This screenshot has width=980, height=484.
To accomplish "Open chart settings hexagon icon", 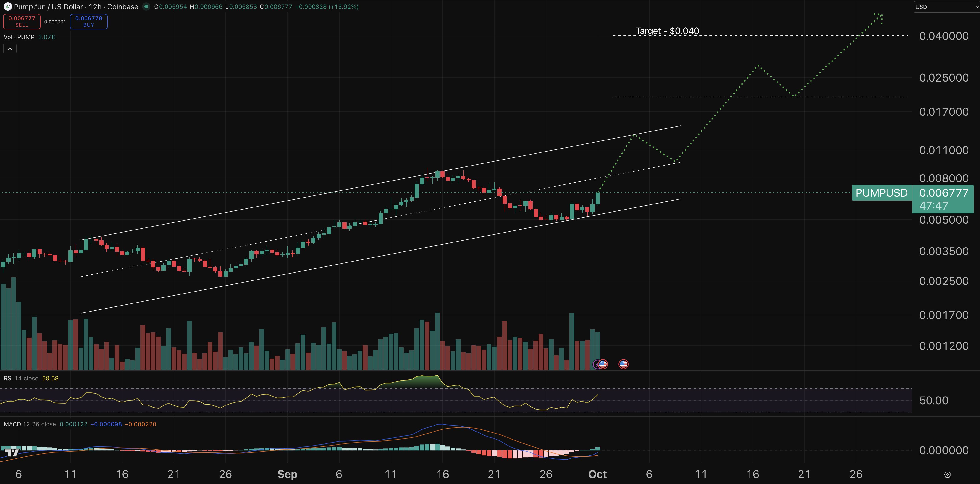I will tap(947, 475).
